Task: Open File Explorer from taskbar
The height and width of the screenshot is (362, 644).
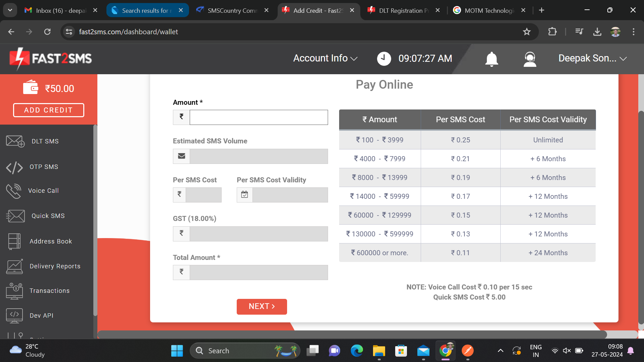Action: (379, 351)
